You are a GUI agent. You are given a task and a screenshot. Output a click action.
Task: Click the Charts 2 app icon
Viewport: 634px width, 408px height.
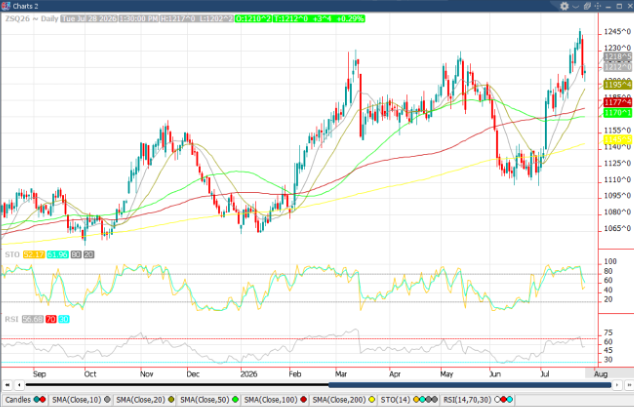click(x=6, y=6)
